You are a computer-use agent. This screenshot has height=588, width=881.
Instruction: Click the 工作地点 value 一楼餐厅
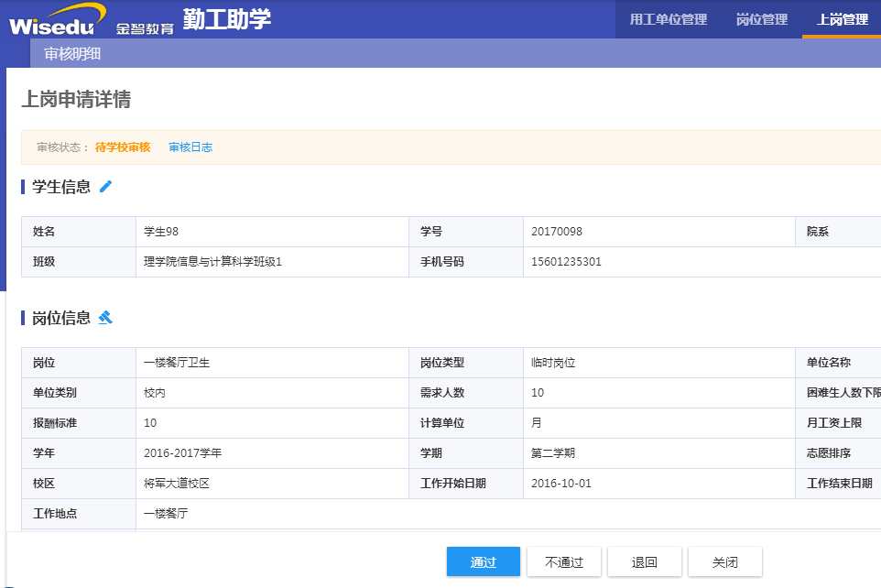166,514
